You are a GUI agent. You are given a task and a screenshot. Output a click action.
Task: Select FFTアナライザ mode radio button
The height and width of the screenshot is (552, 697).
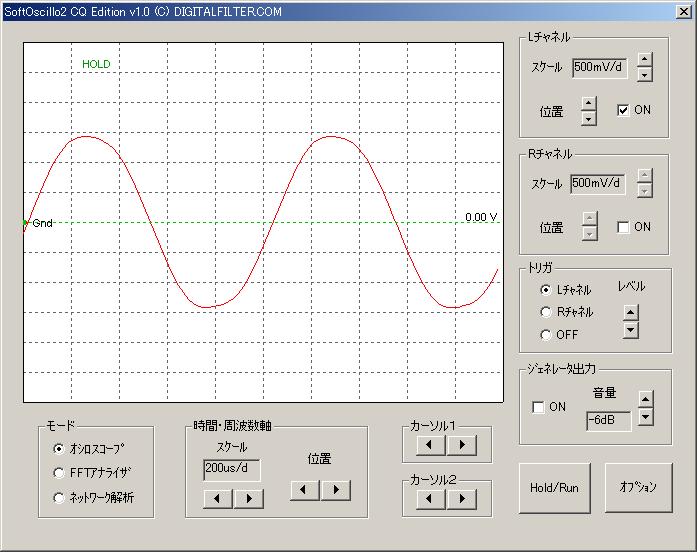point(59,473)
